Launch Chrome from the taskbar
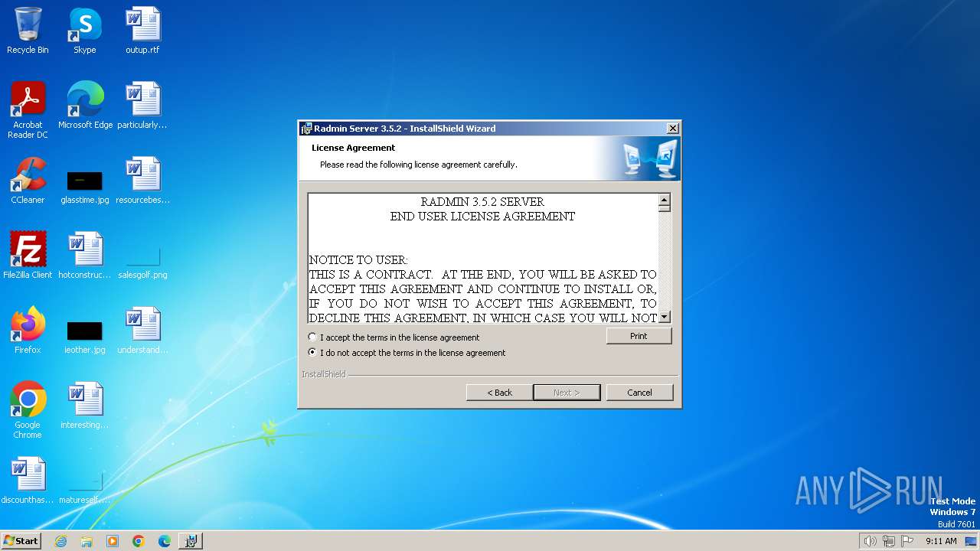980x551 pixels. (139, 541)
